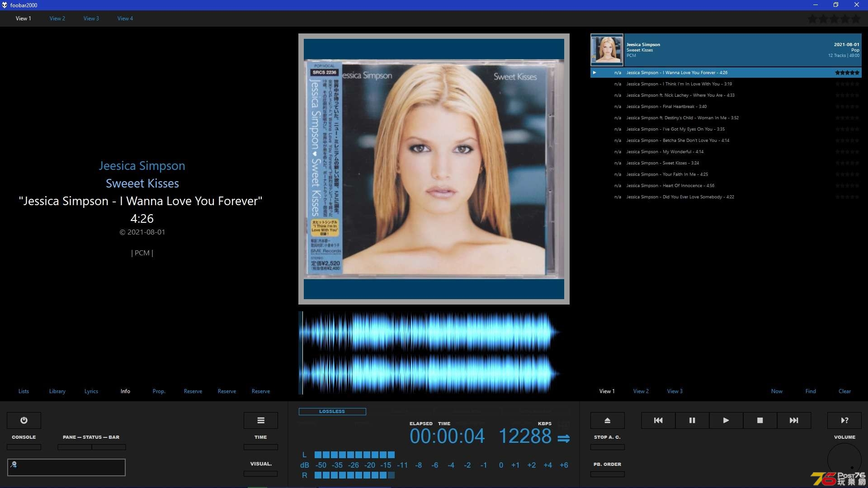Click the large album cover art
Viewport: 868px width, 488px height.
click(434, 169)
